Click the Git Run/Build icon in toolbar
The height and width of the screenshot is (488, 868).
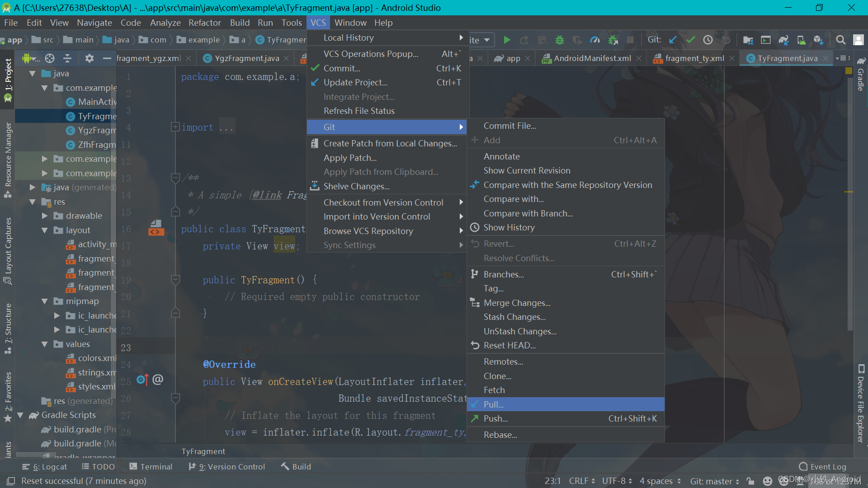point(506,40)
